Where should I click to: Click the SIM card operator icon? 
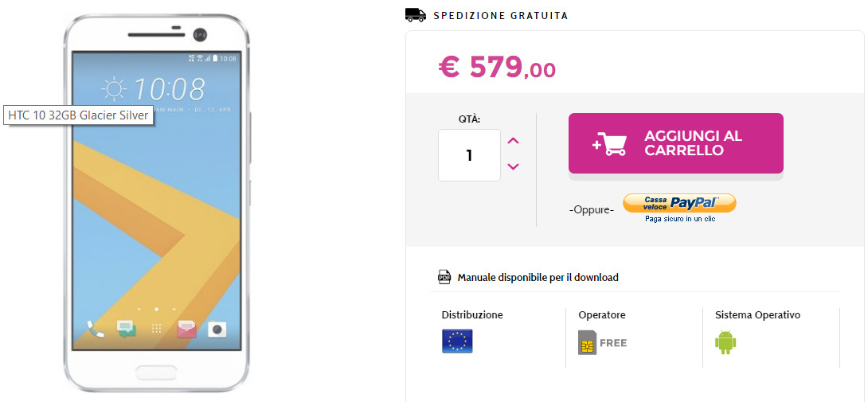[587, 342]
